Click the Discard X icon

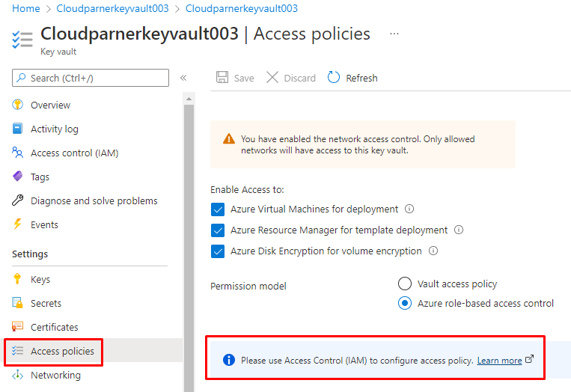click(x=272, y=78)
